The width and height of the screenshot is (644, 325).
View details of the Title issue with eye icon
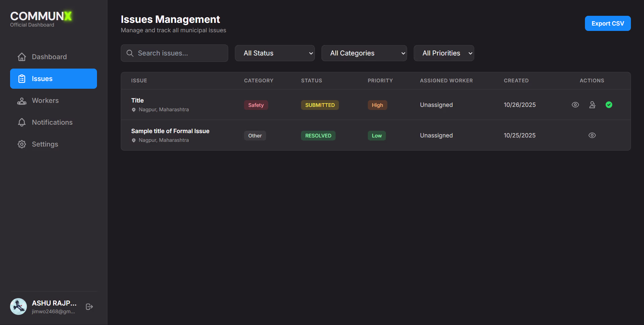click(575, 105)
